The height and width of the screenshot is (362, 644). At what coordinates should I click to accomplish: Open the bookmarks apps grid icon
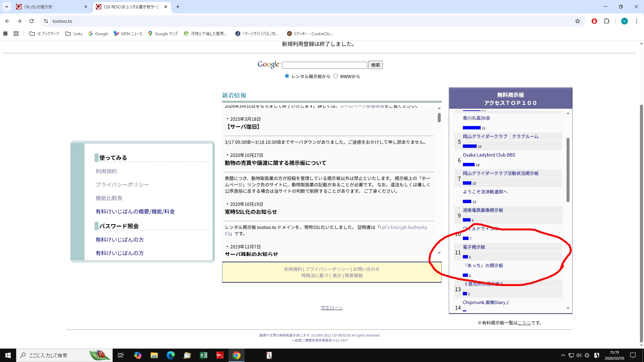click(16, 34)
